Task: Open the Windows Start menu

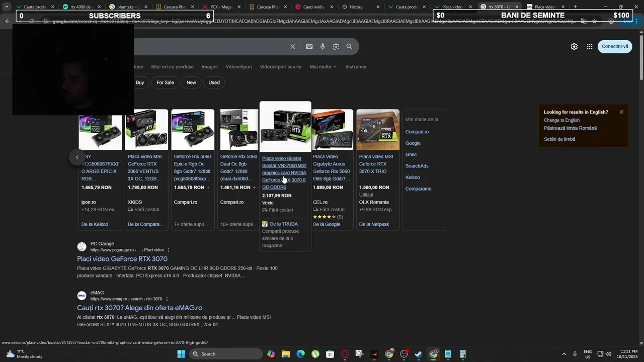Action: [182, 354]
